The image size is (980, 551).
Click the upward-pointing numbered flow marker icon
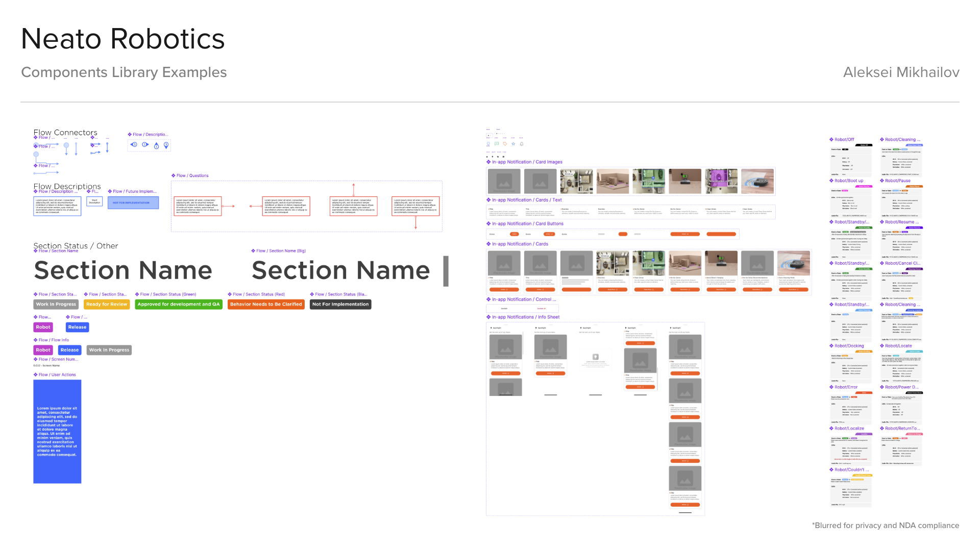point(156,145)
